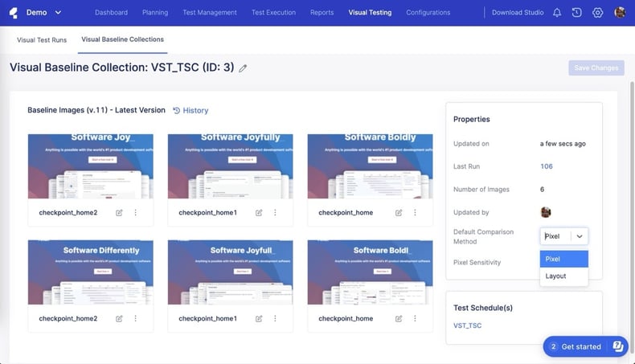Viewport: 635px width, 364px height.
Task: Open notifications bell icon
Action: [x=557, y=13]
